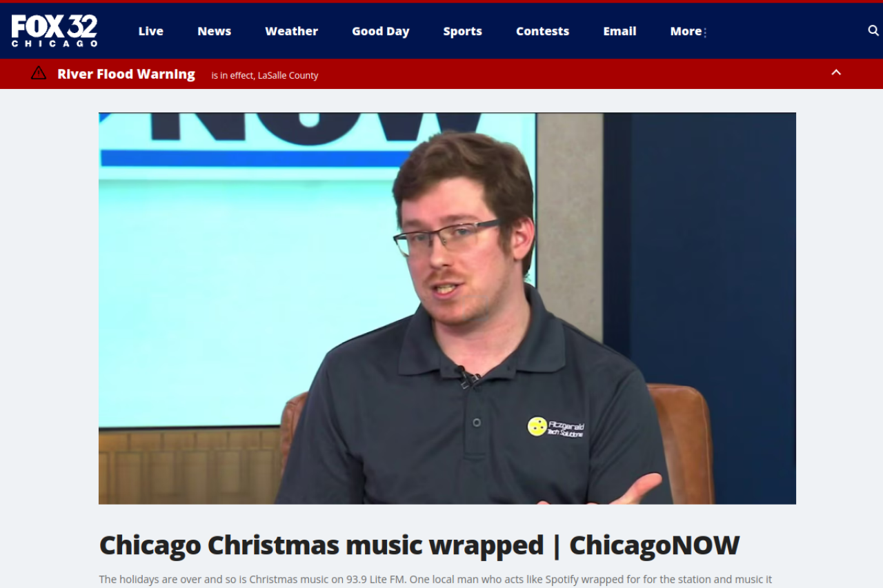Click 'is in effect, LaSalle County' text
The image size is (883, 588).
tap(265, 75)
